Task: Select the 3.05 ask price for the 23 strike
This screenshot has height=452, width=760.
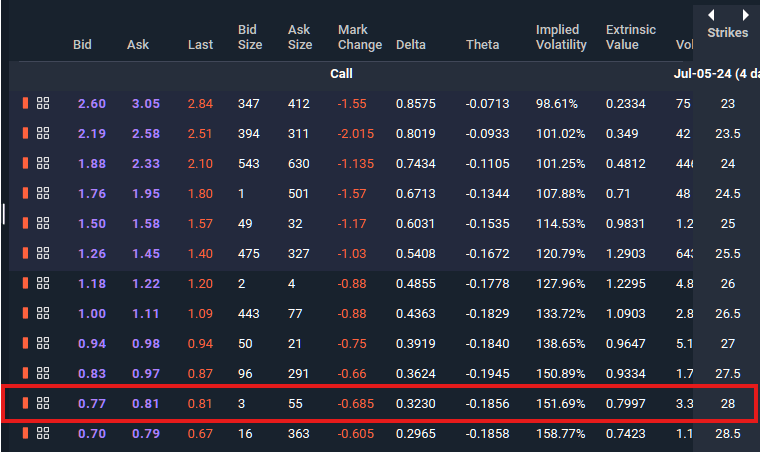Action: point(145,103)
